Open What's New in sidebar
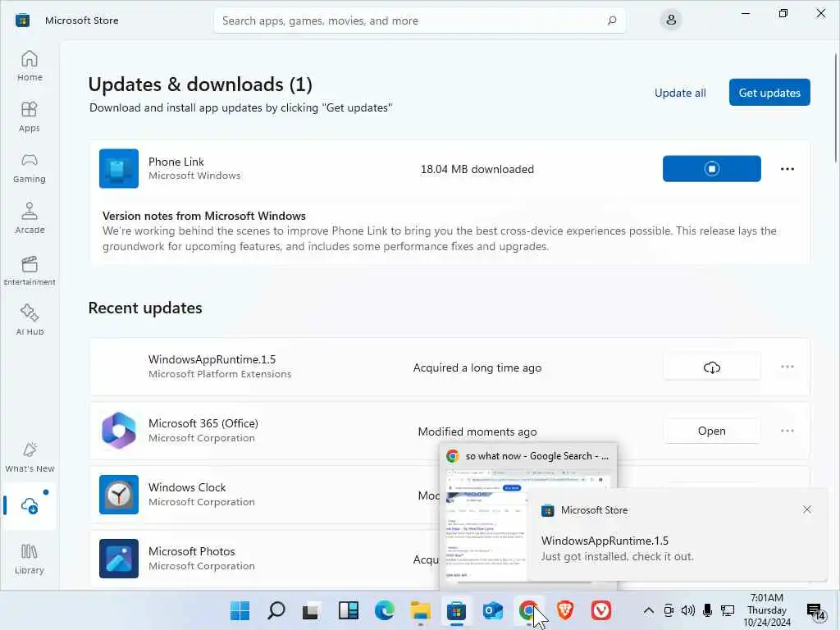 (30, 457)
